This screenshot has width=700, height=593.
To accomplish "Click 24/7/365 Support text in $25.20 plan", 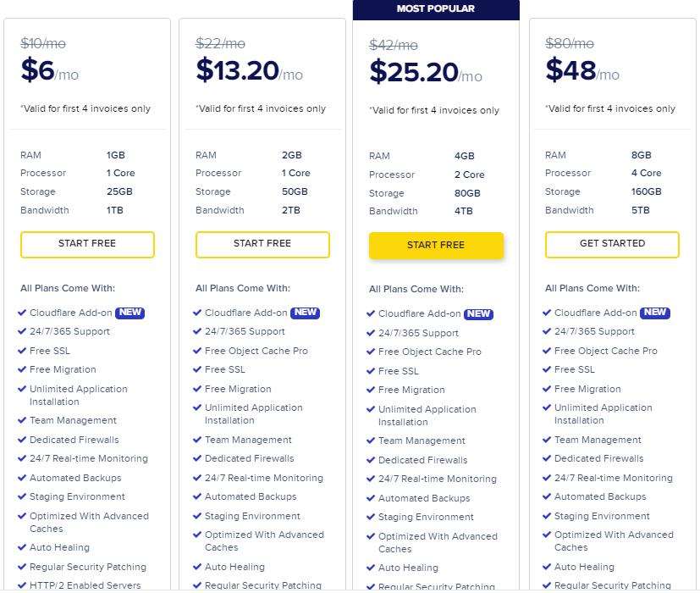I will click(x=418, y=333).
